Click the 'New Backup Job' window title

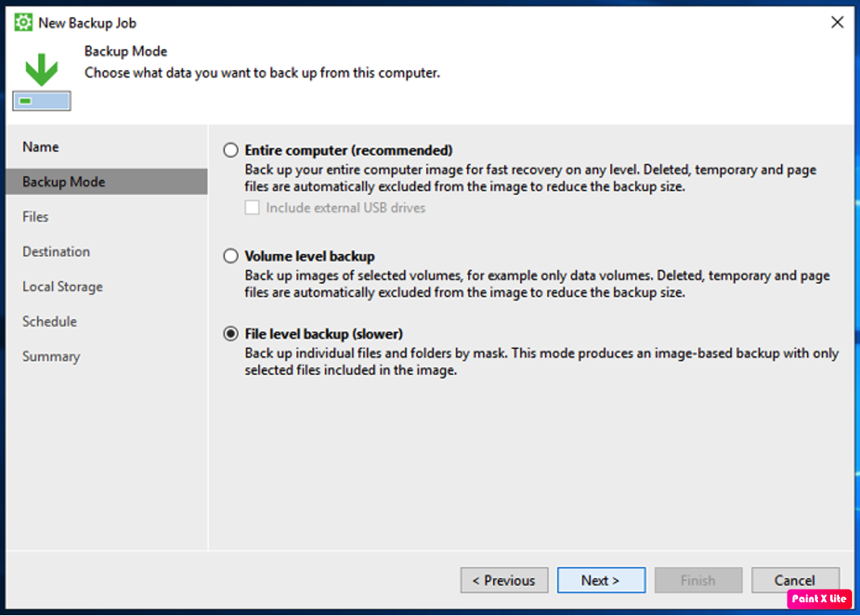[87, 23]
